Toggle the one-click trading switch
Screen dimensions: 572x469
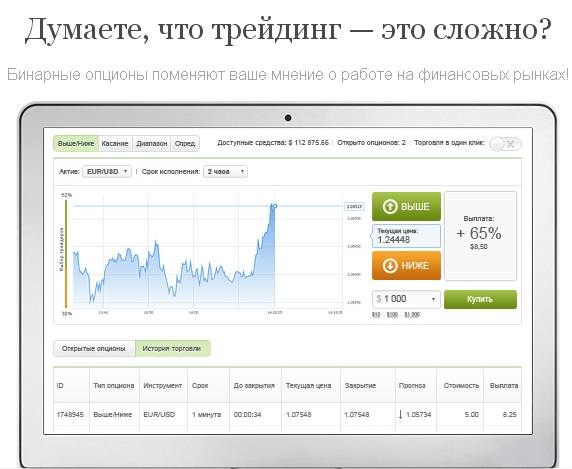coord(506,144)
